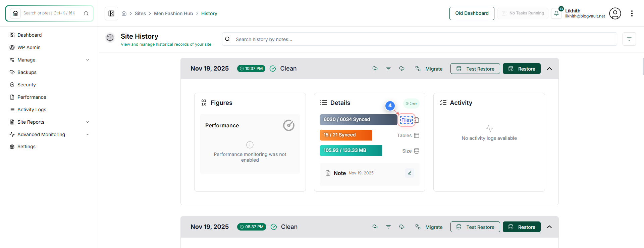Image resolution: width=644 pixels, height=248 pixels.
Task: Click Restore for the 10:37 PM backup
Action: point(522,69)
